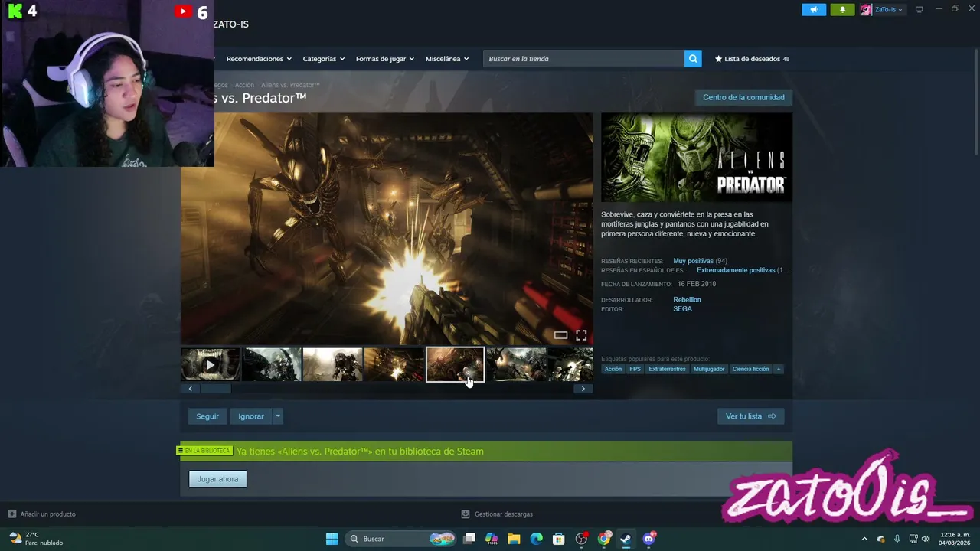Click the Steam taskbar icon

[626, 539]
